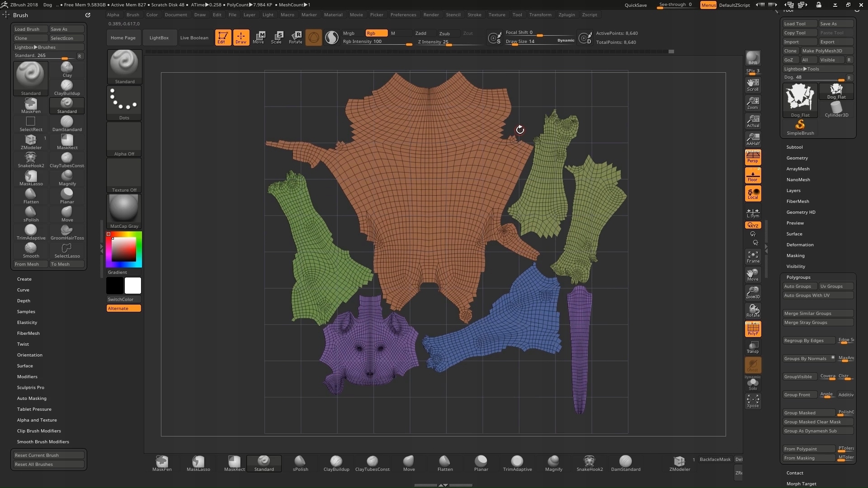868x488 pixels.
Task: Activate the Frame view icon
Action: click(753, 257)
